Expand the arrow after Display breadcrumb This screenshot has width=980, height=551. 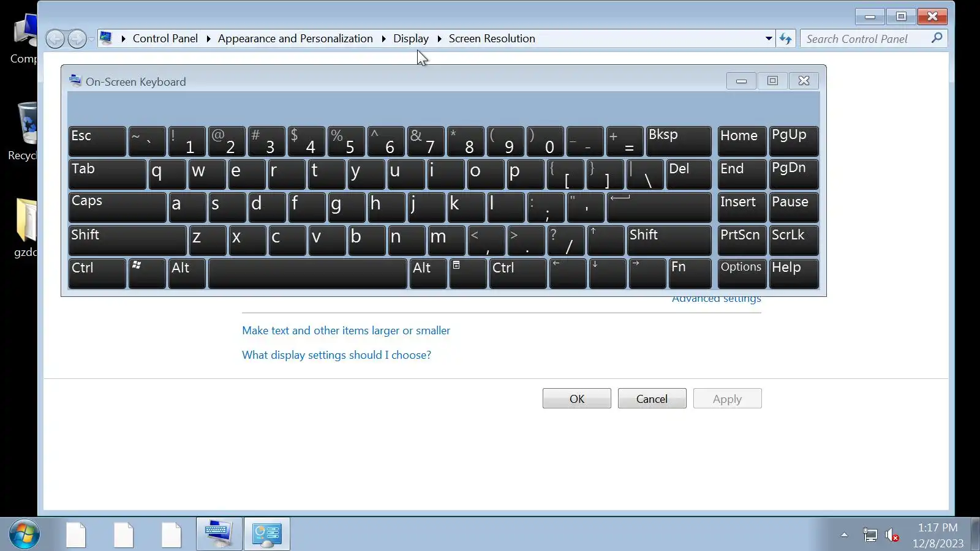[439, 39]
